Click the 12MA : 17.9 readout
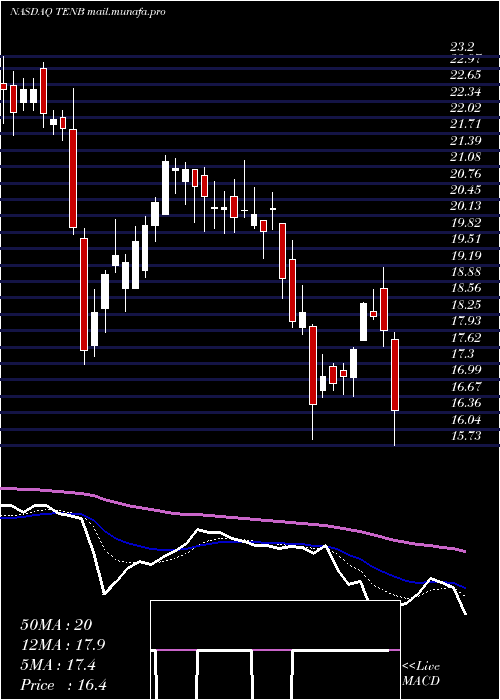 [63, 645]
